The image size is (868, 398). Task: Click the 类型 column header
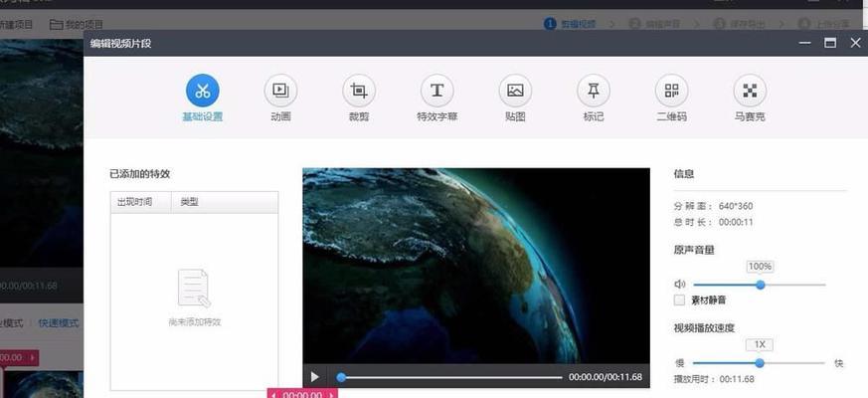tap(225, 202)
